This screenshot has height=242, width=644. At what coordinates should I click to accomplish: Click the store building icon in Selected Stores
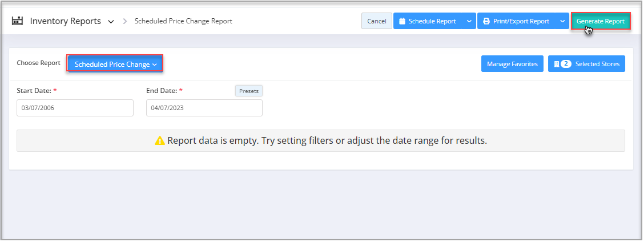[x=556, y=64]
